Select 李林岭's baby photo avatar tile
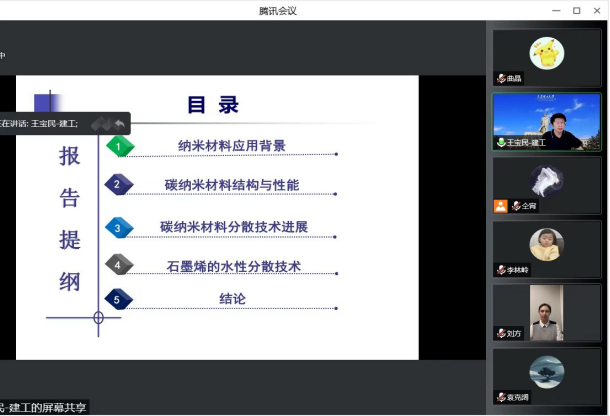Image resolution: width=610 pixels, height=416 pixels. pos(546,244)
